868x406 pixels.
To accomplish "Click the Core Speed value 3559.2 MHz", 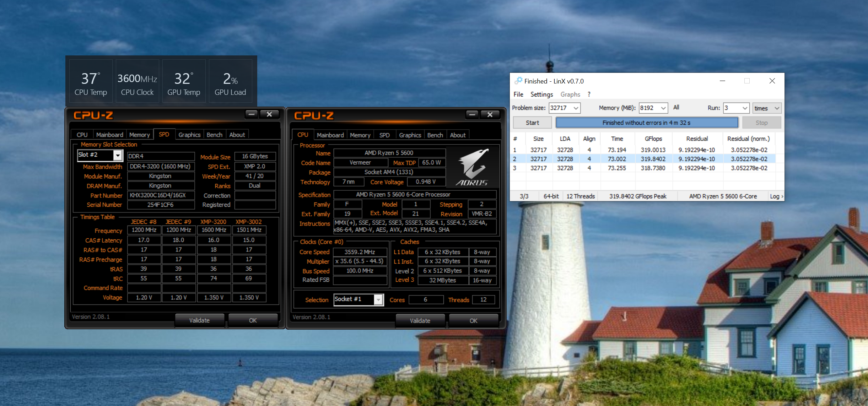I will (x=360, y=252).
